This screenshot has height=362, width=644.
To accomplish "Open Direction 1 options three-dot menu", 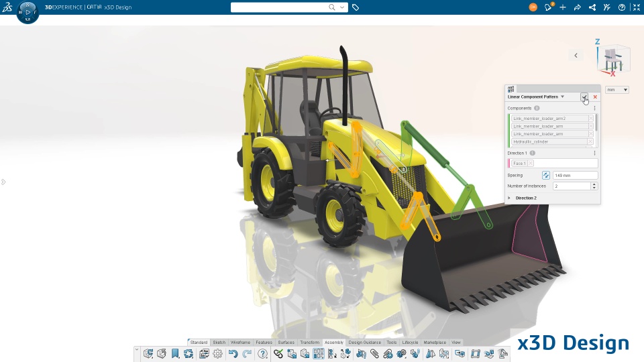I will [594, 153].
